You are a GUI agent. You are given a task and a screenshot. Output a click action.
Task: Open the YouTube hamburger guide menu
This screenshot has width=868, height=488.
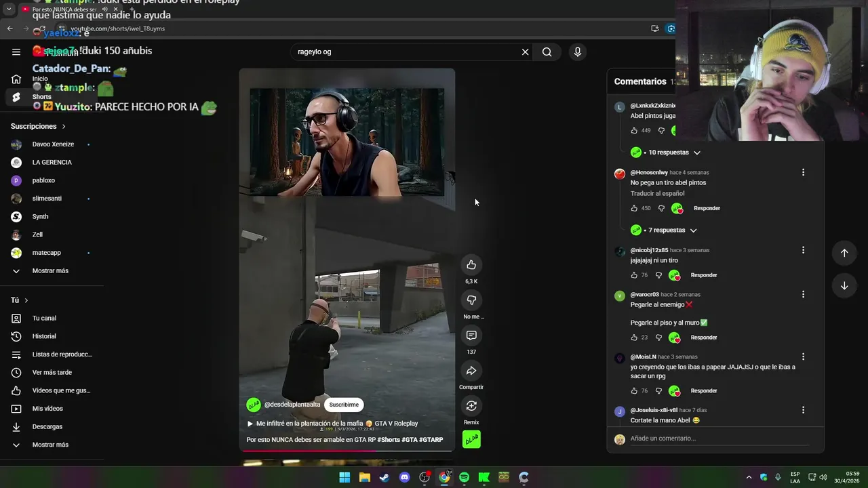point(16,52)
